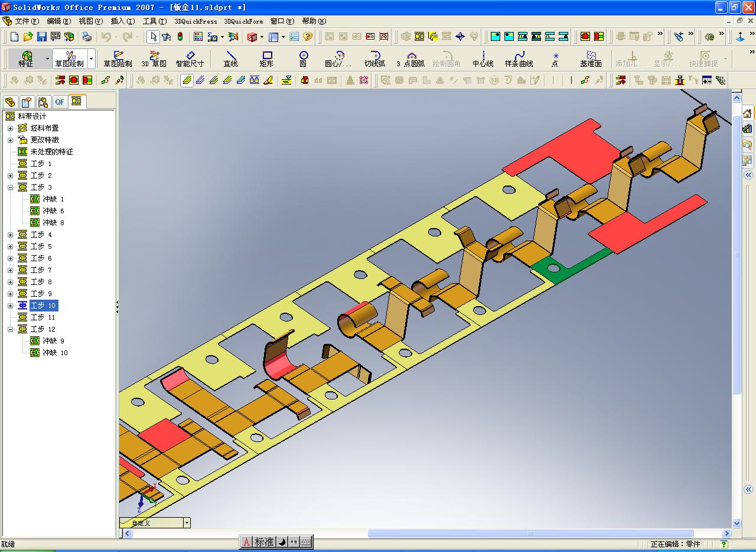Screen dimensions: 756x552
Task: Open SolidWorks Resources home icon in task pane
Action: [747, 113]
